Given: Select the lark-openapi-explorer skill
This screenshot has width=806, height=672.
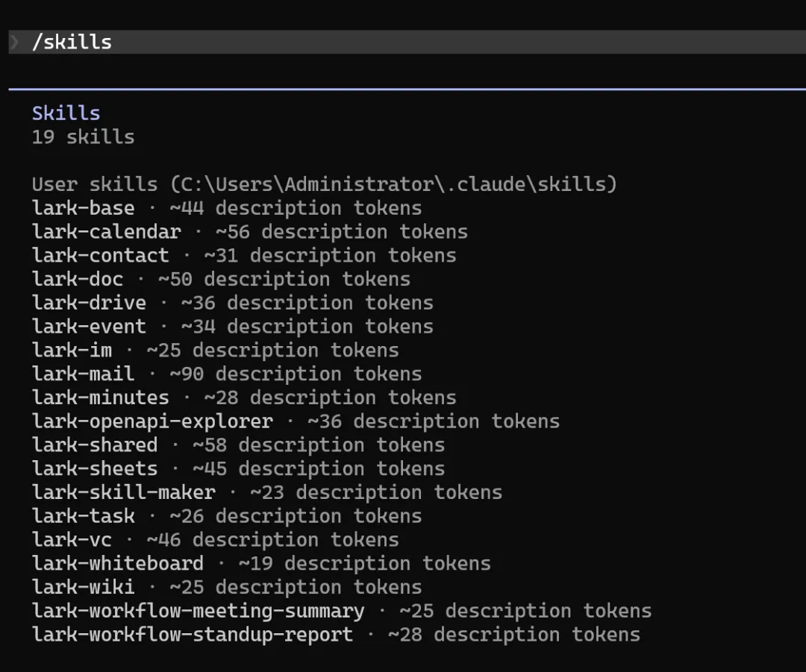Looking at the screenshot, I should 152,421.
